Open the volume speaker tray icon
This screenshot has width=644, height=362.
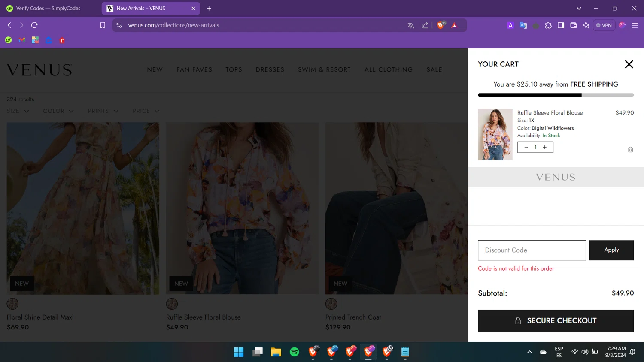(x=585, y=352)
